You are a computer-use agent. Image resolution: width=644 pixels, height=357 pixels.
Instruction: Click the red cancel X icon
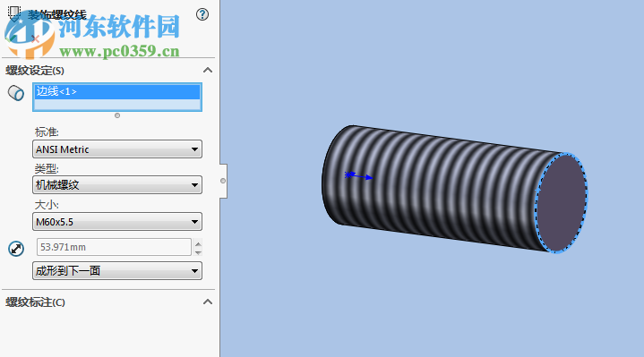click(35, 39)
